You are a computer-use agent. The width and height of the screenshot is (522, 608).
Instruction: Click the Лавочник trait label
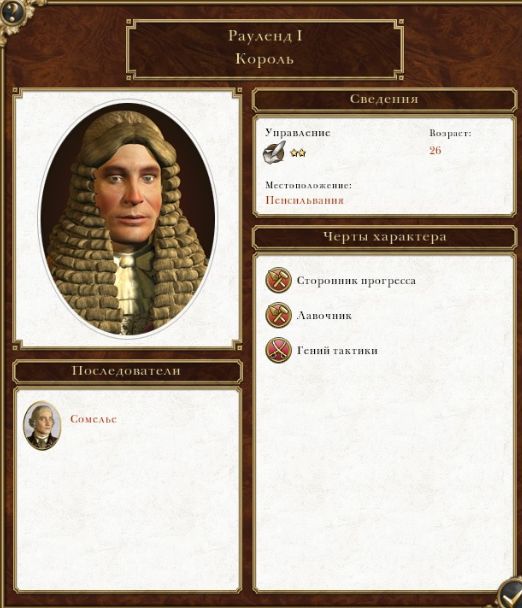click(324, 316)
